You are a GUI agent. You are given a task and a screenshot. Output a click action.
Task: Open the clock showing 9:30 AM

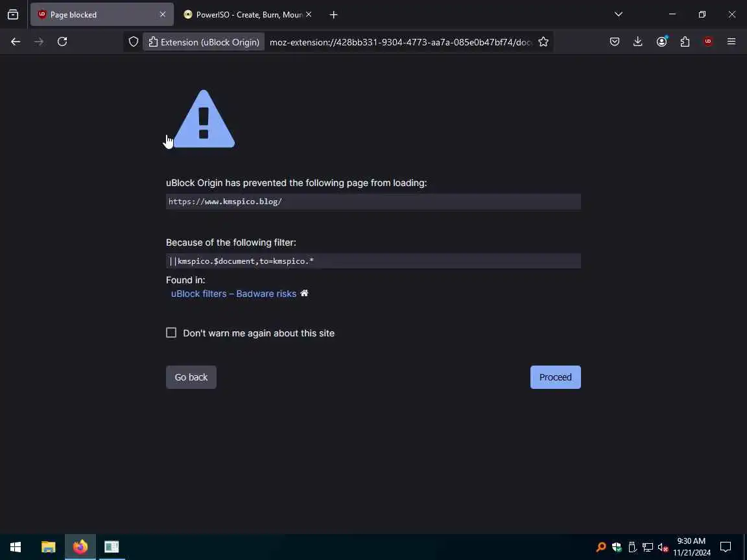coord(692,546)
